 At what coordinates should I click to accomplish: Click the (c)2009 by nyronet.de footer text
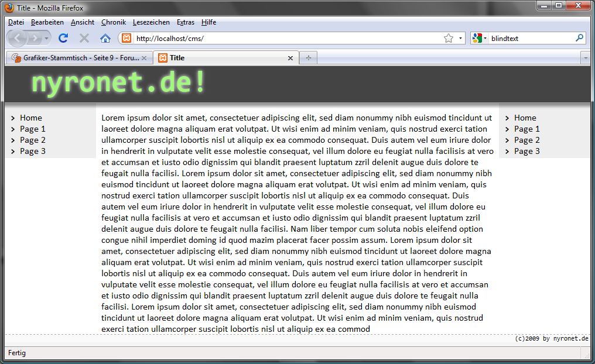tap(551, 339)
